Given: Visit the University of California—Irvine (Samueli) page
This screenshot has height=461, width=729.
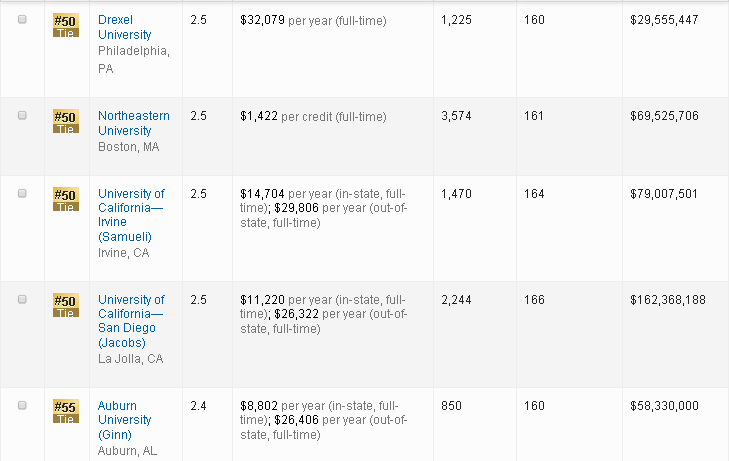Looking at the screenshot, I should tap(131, 214).
